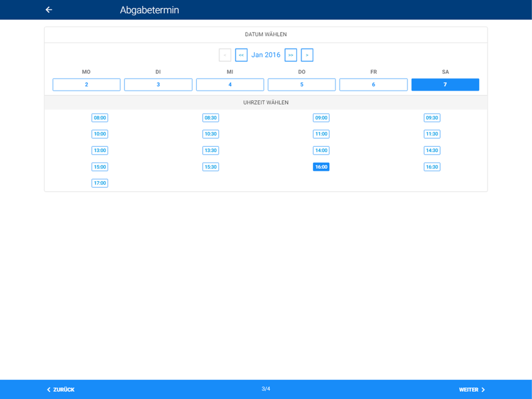Continue with the WEITER button

(x=472, y=389)
